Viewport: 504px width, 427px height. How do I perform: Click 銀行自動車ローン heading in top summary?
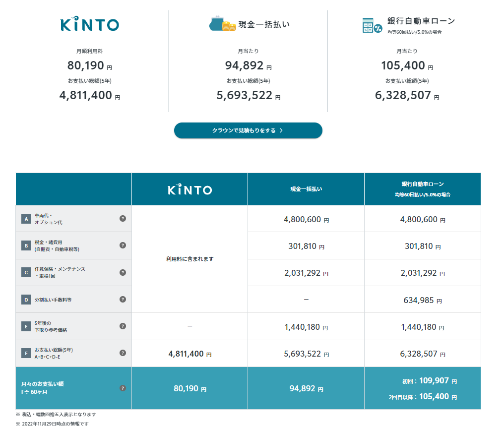(421, 21)
